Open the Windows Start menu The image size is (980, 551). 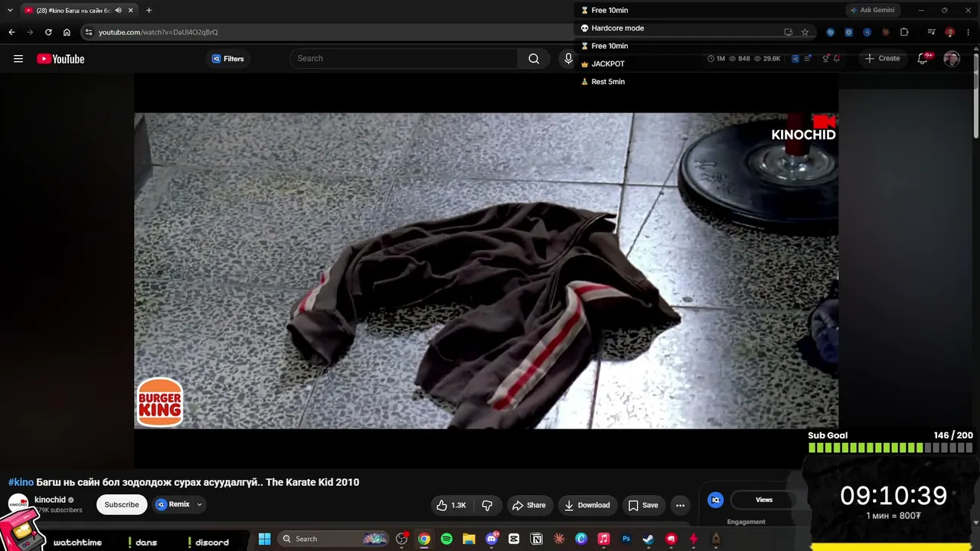pos(264,539)
